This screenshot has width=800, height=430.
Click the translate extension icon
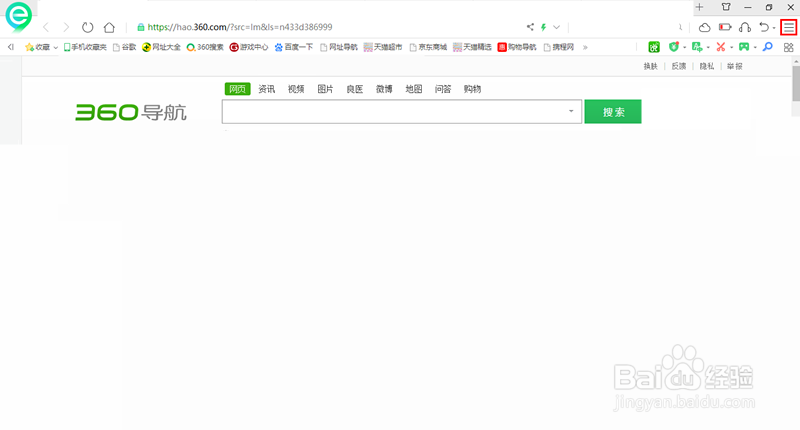[697, 47]
